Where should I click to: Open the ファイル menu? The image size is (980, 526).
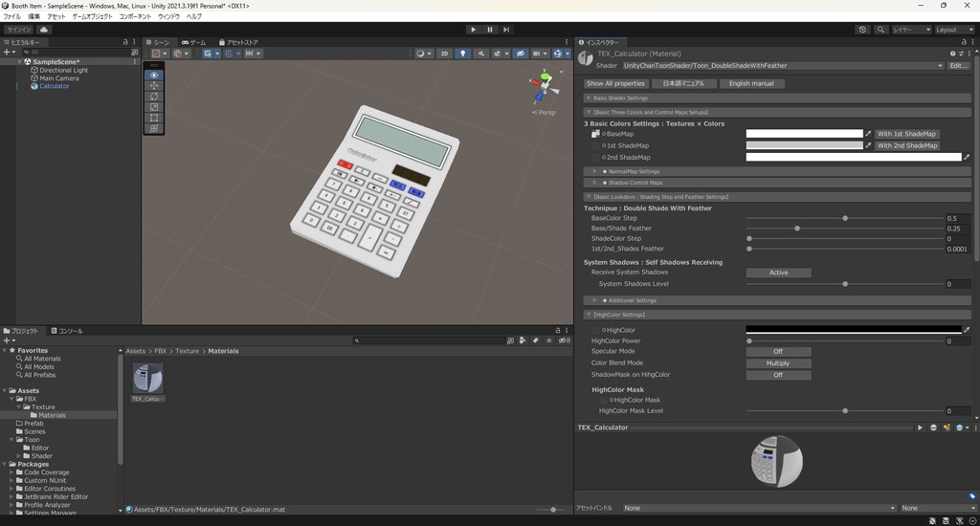(x=11, y=16)
